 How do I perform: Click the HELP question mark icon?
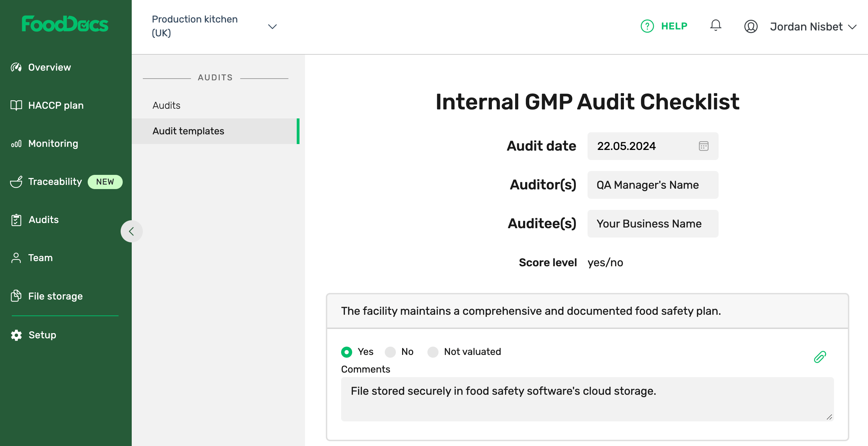pos(647,26)
